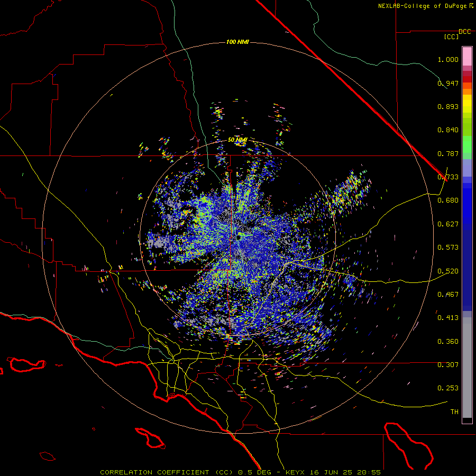Select the 0.307 scale value label
The height and width of the screenshot is (476, 476).
coord(448,365)
